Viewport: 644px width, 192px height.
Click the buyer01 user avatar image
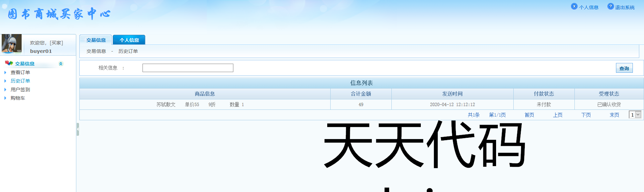tap(12, 44)
